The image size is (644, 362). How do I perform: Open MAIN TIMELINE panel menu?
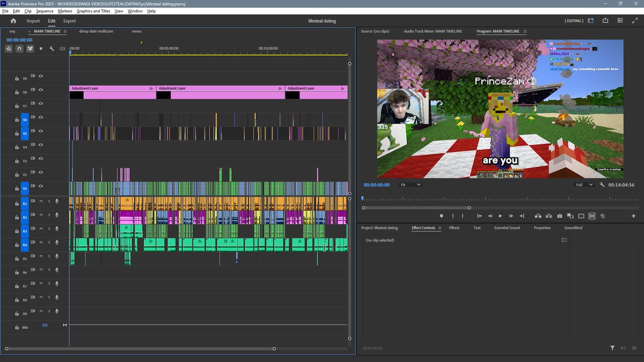pos(65,31)
